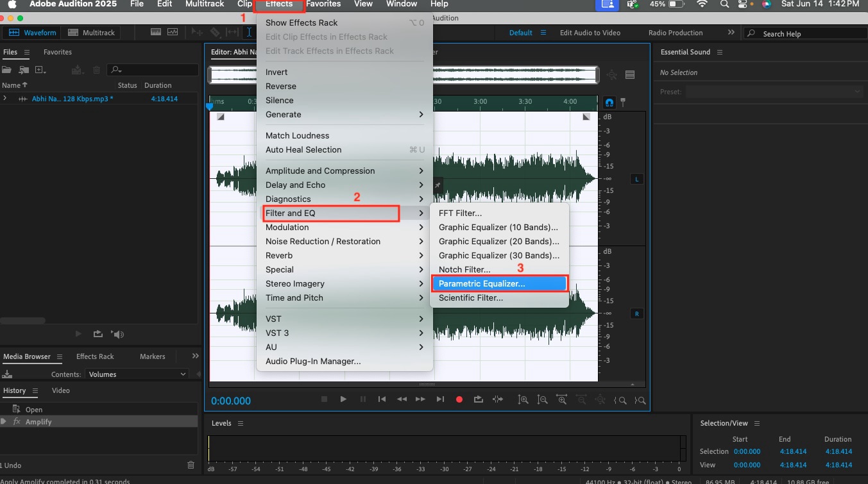868x484 pixels.
Task: Click the New File plus icon
Action: (41, 70)
